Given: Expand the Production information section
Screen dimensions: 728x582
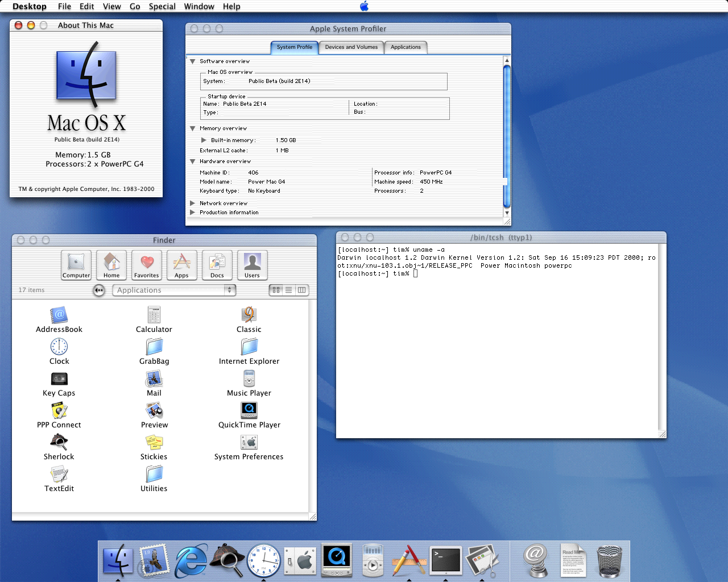Looking at the screenshot, I should [192, 212].
